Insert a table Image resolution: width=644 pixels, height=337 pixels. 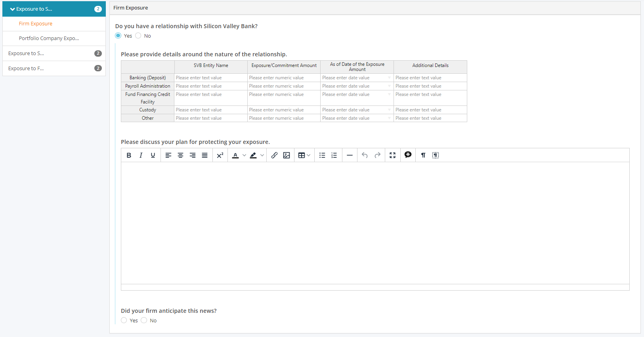click(302, 155)
